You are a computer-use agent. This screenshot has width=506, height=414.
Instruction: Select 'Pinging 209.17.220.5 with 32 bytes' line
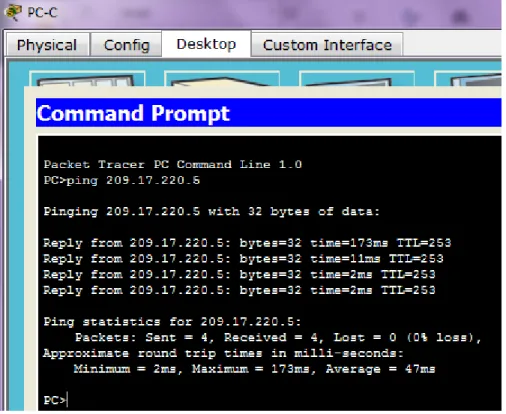(212, 211)
